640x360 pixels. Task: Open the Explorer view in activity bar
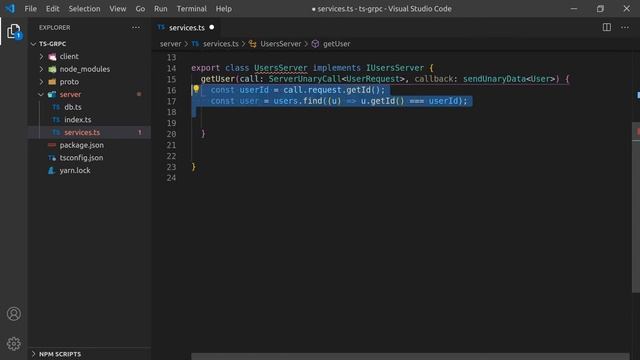point(13,31)
